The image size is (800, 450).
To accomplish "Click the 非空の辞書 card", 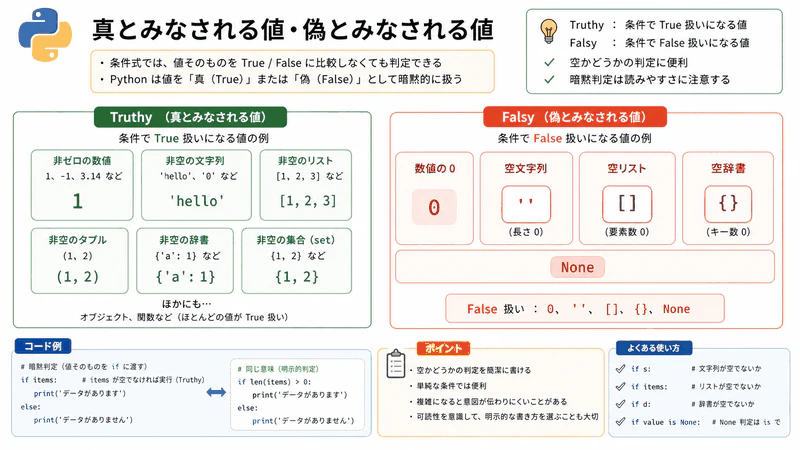I will [185, 261].
